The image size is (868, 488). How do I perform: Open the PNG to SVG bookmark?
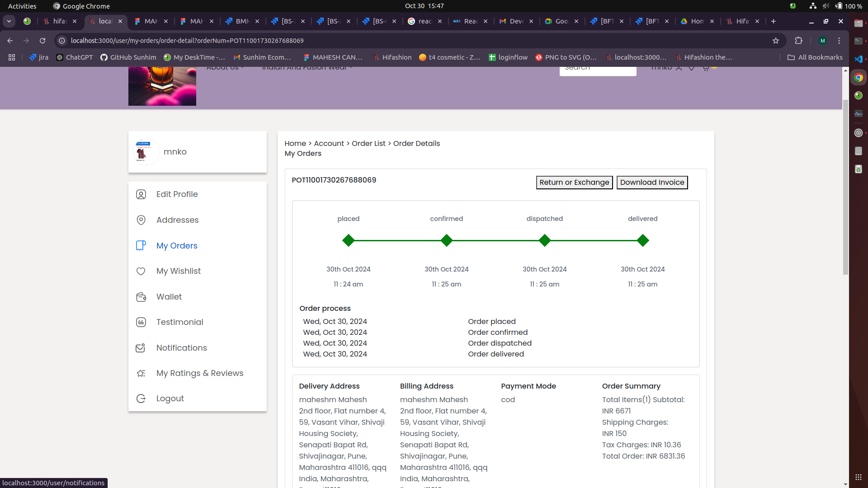point(566,57)
